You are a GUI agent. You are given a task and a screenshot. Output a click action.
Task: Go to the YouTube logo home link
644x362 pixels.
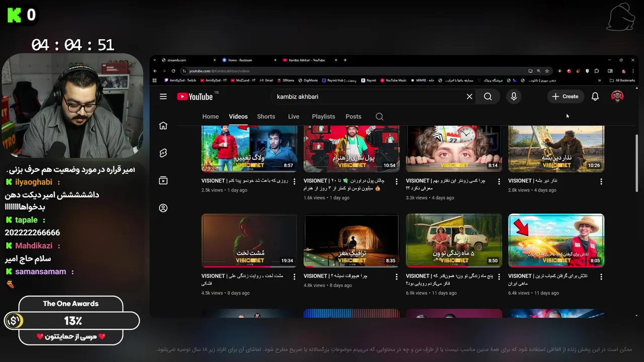point(195,97)
